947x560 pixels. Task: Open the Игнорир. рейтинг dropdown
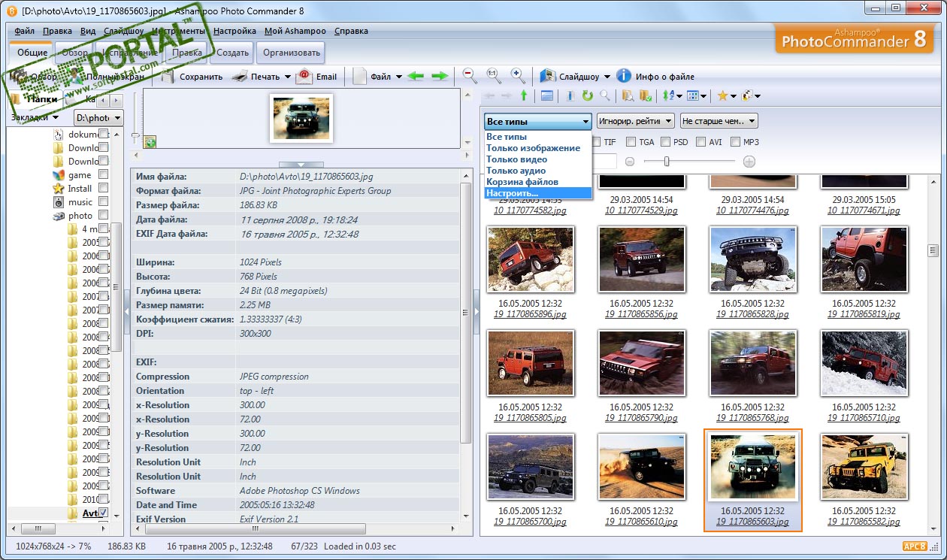click(635, 121)
